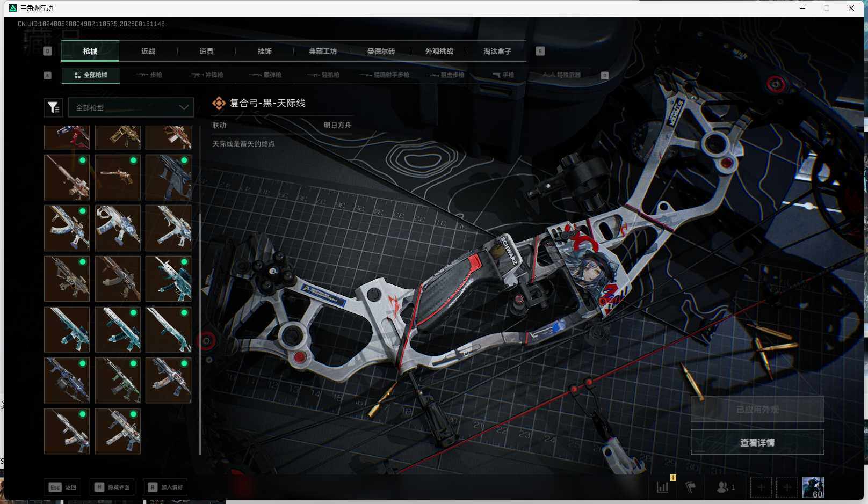Filter by 手枪 pistol category
The height and width of the screenshot is (504, 868).
(x=503, y=75)
